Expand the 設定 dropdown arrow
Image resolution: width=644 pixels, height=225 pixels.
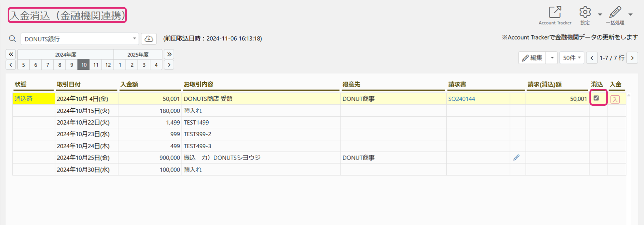pos(600,15)
